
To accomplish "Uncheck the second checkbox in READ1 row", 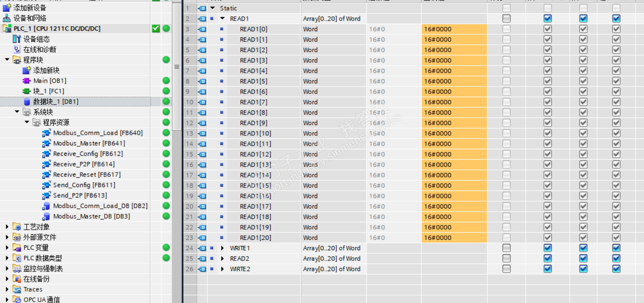I will pos(547,18).
